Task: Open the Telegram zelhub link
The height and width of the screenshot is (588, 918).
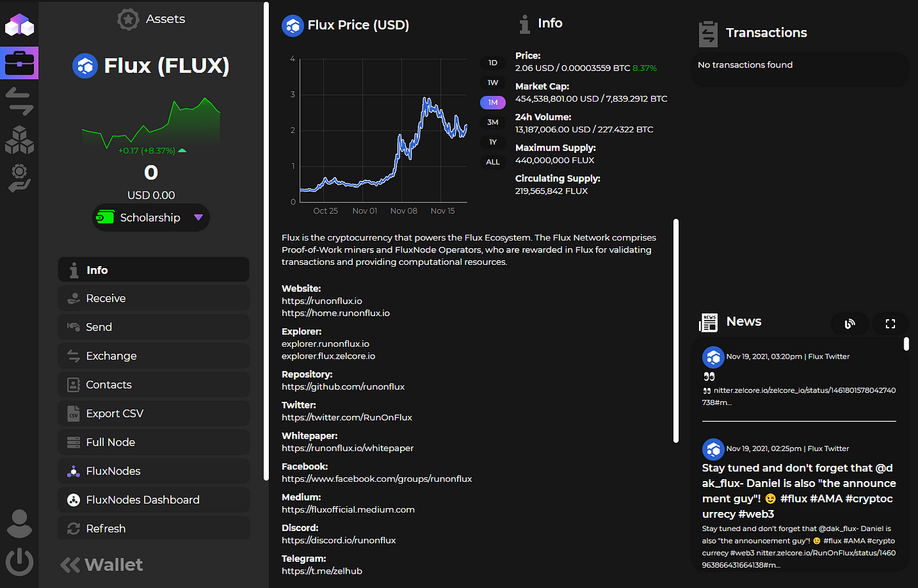Action: pyautogui.click(x=322, y=571)
